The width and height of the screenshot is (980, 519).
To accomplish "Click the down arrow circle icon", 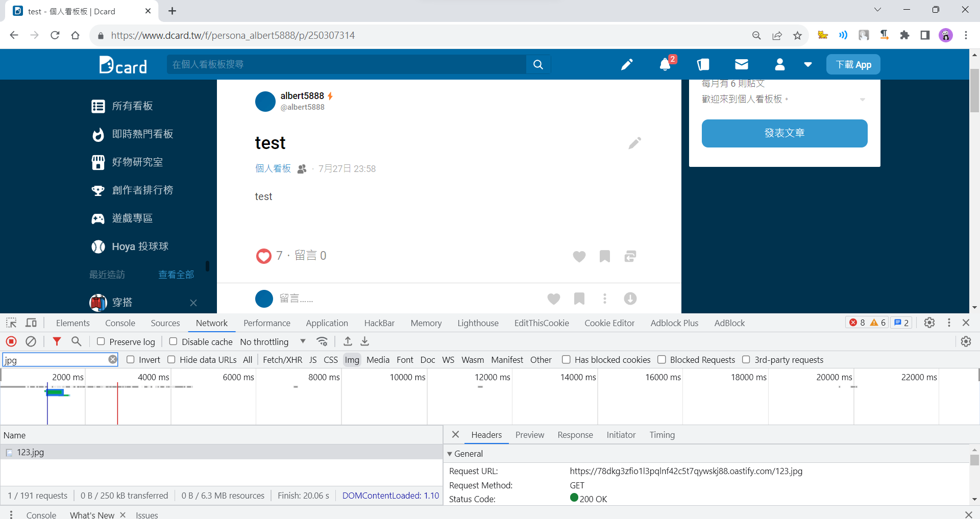I will [x=630, y=299].
